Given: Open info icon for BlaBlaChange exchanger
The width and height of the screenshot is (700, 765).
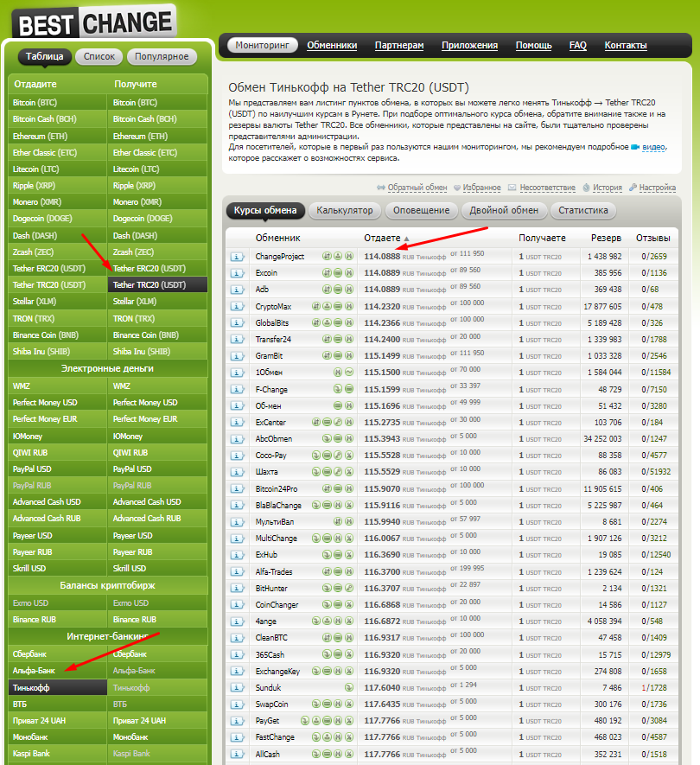Looking at the screenshot, I should click(x=237, y=506).
